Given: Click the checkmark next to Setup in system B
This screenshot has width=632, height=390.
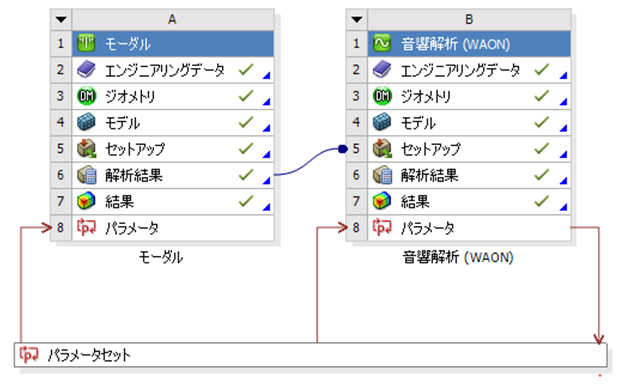Looking at the screenshot, I should tap(541, 148).
